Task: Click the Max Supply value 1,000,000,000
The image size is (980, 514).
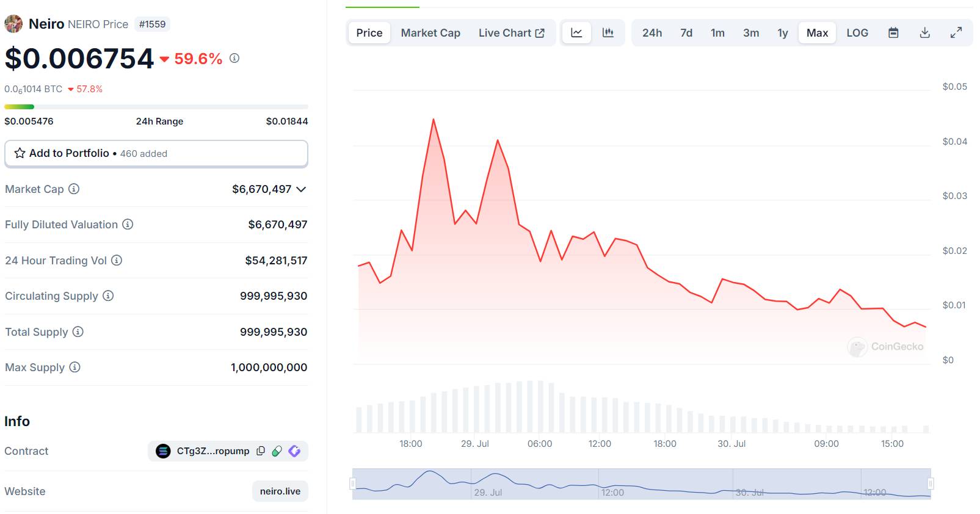Action: point(269,367)
